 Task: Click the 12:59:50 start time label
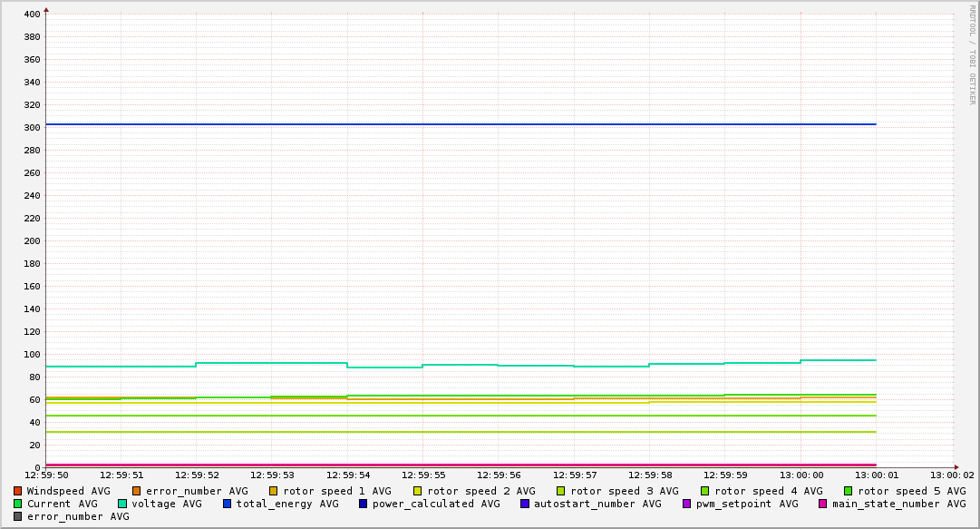coord(46,475)
